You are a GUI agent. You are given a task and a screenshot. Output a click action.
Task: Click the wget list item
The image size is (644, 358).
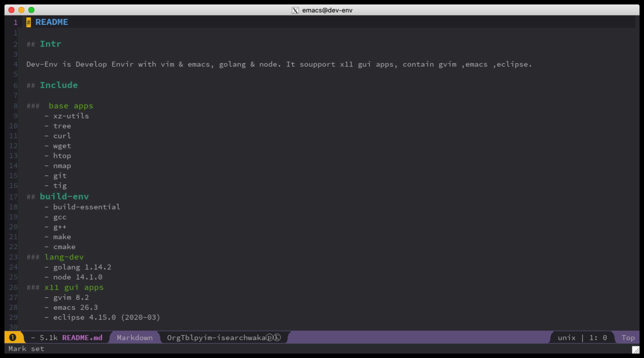coord(62,146)
